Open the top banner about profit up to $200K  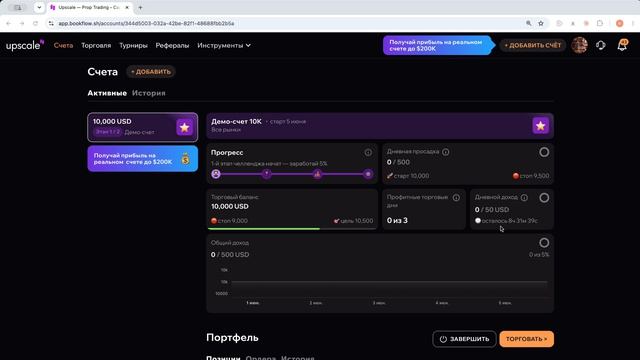coord(439,45)
